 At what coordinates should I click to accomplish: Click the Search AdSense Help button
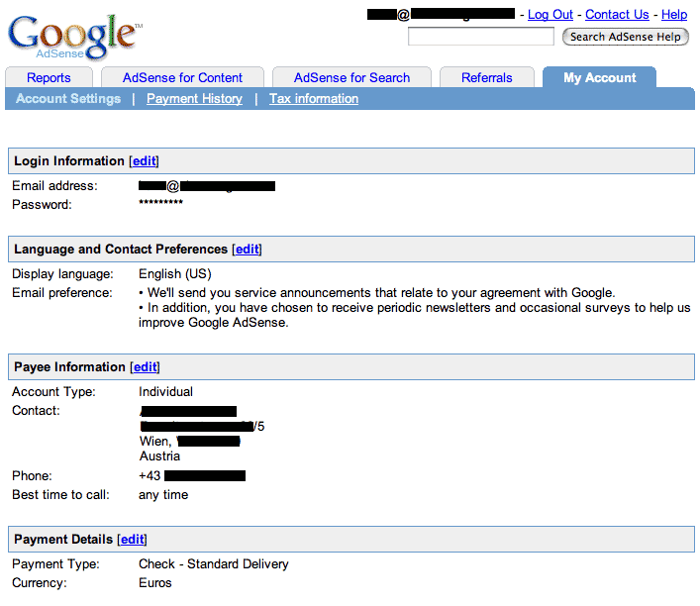tap(626, 37)
